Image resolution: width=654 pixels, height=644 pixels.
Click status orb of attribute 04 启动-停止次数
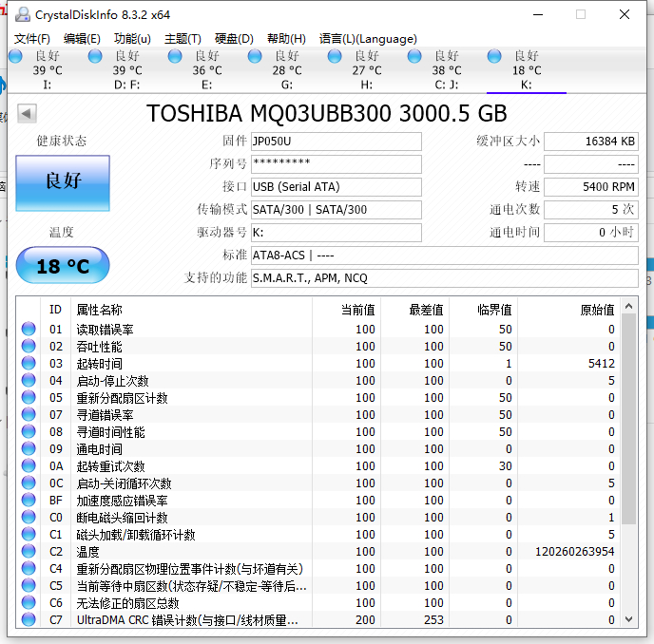pos(29,380)
